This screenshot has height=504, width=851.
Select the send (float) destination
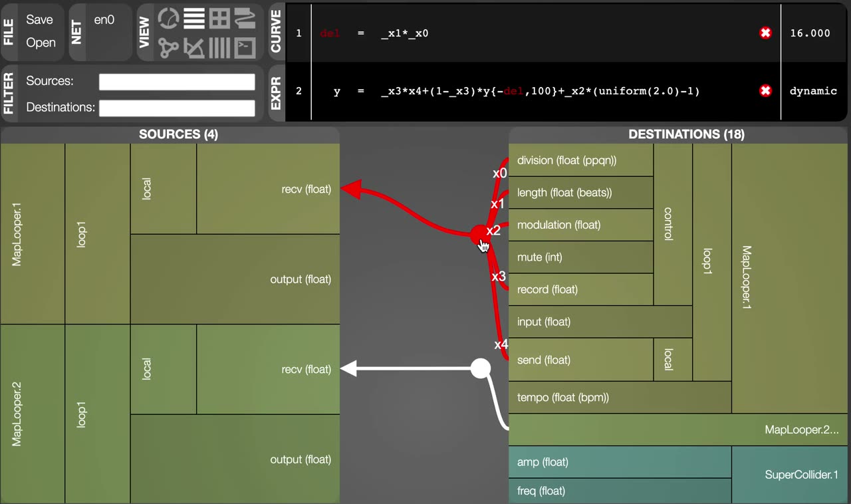pyautogui.click(x=581, y=360)
